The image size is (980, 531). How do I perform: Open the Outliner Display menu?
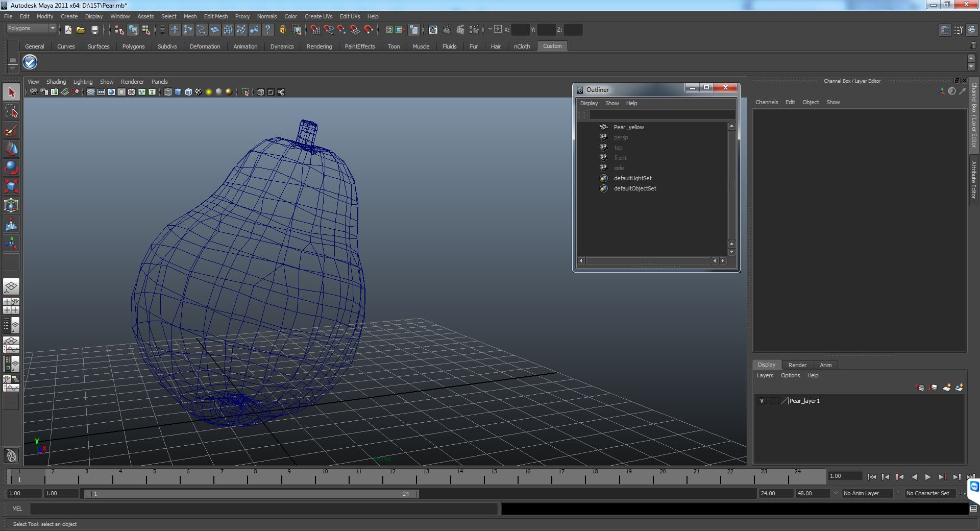tap(589, 103)
